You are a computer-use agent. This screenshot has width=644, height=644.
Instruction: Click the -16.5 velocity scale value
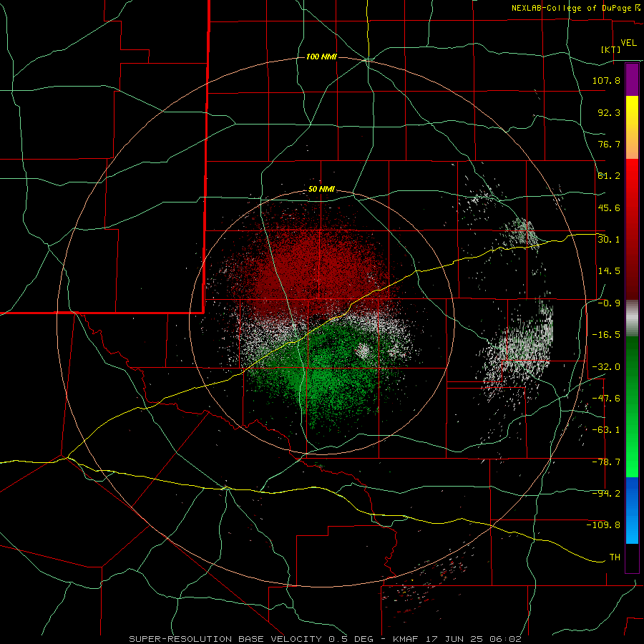(606, 335)
